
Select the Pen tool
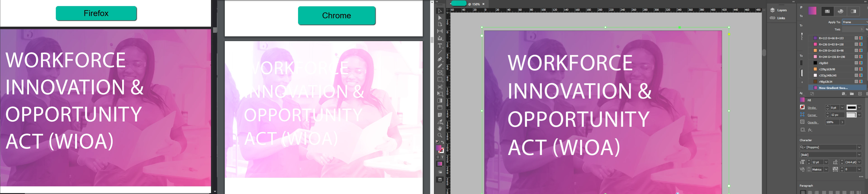coord(440,59)
